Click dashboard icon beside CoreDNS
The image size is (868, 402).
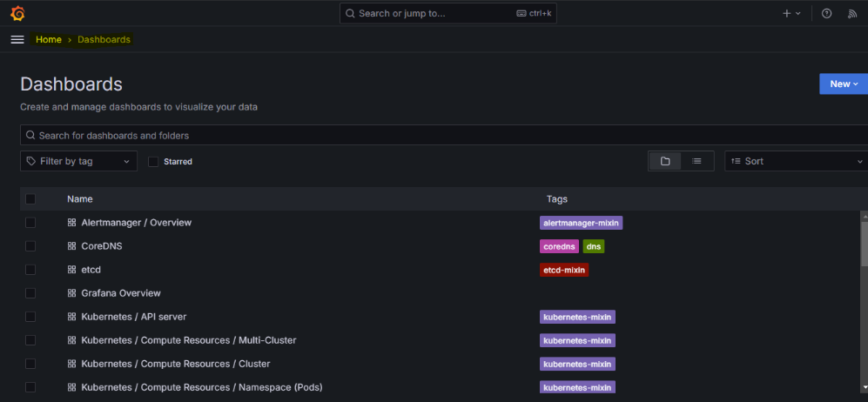71,246
